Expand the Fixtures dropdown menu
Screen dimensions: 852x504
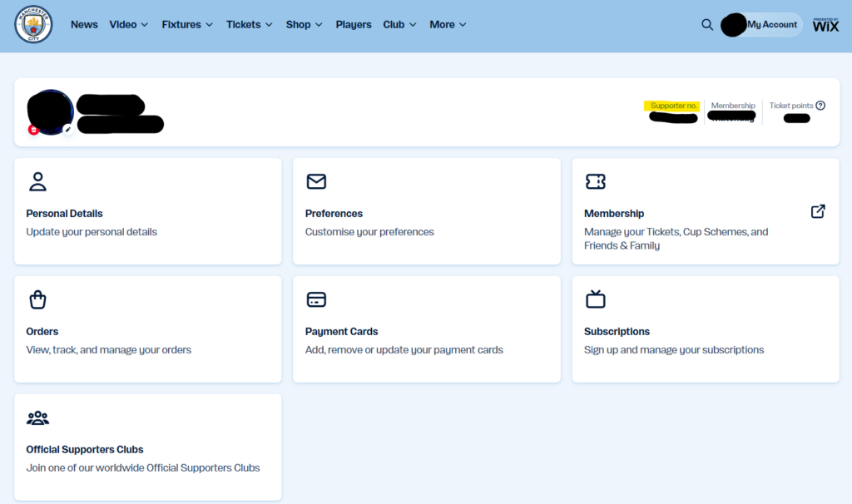pyautogui.click(x=187, y=25)
